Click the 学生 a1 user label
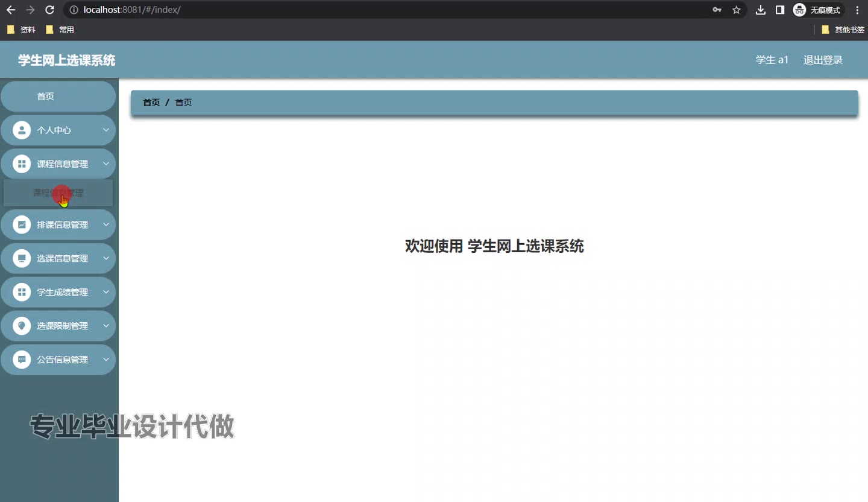The width and height of the screenshot is (868, 502). click(x=772, y=60)
